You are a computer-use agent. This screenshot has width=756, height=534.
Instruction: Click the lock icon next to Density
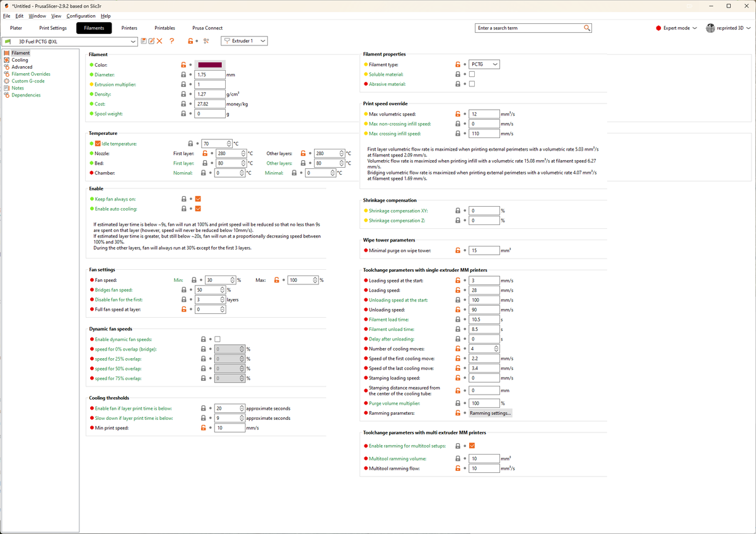[183, 94]
